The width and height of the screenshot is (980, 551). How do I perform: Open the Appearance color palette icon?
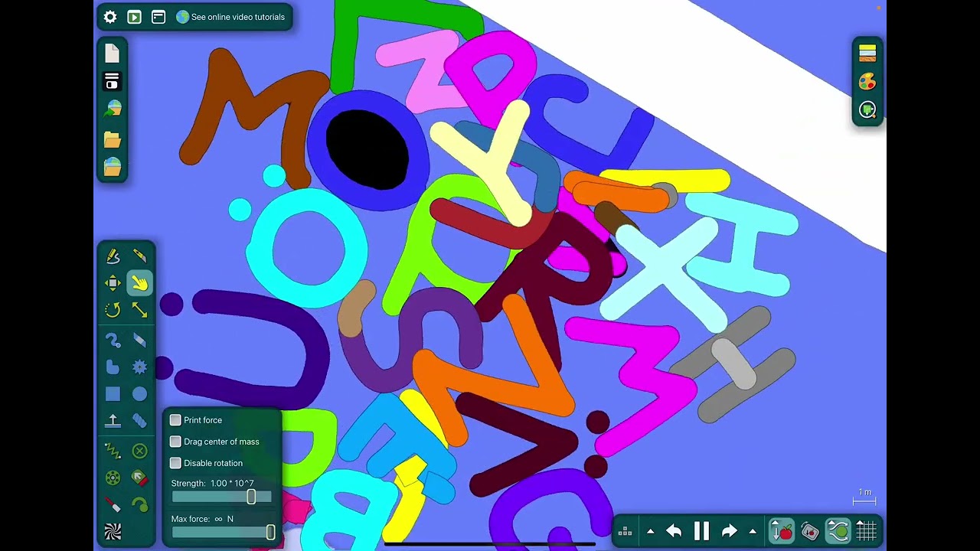point(867,81)
